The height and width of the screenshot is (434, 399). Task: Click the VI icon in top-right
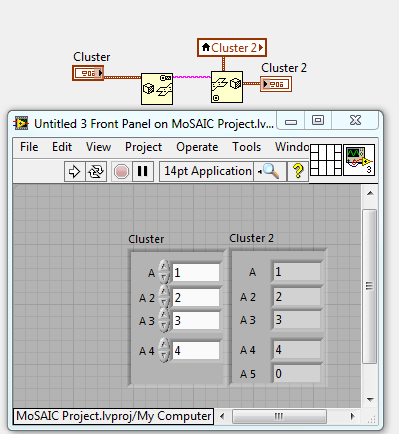359,160
